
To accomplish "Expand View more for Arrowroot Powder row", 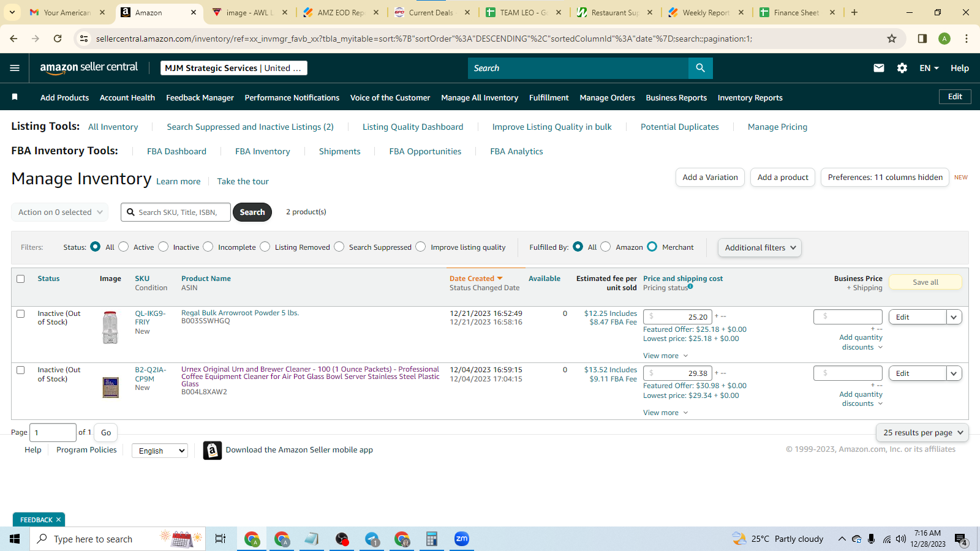I will (666, 356).
